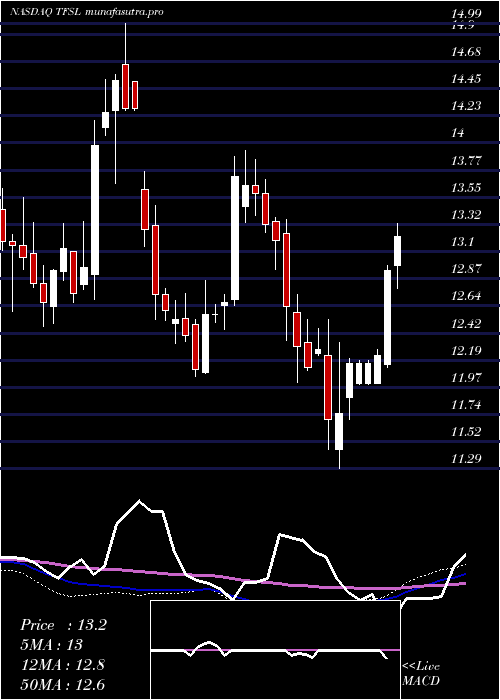The image size is (500, 700).
Task: Select the 12.19 price axis label
Action: 466,351
